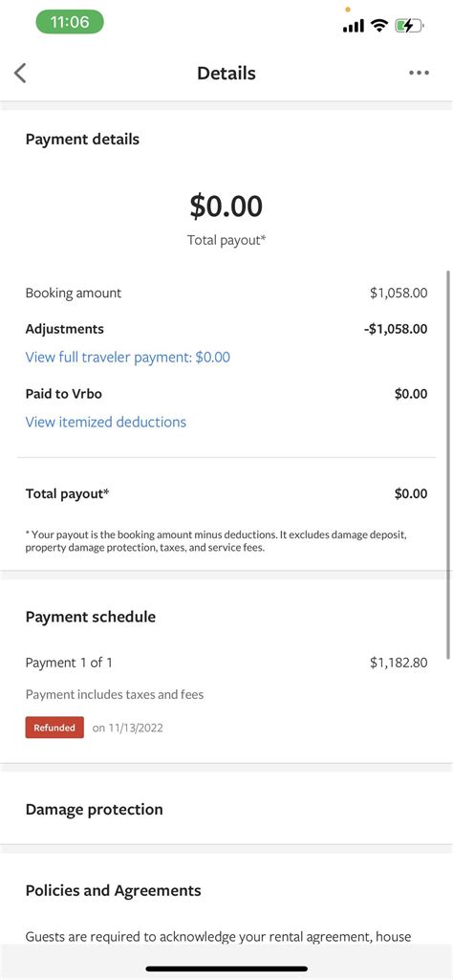Tap the cellular signal bars icon
Viewport: 453px width, 980px height.
354,26
